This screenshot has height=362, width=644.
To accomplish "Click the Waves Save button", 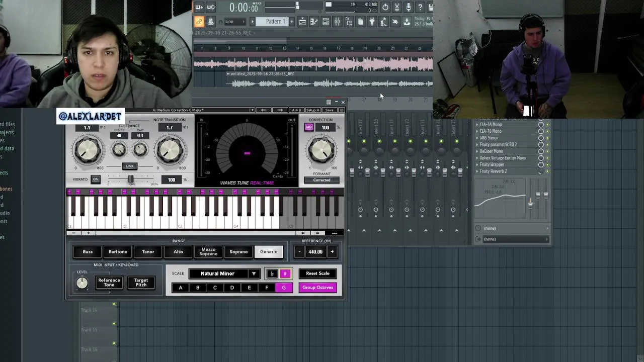I will click(330, 110).
